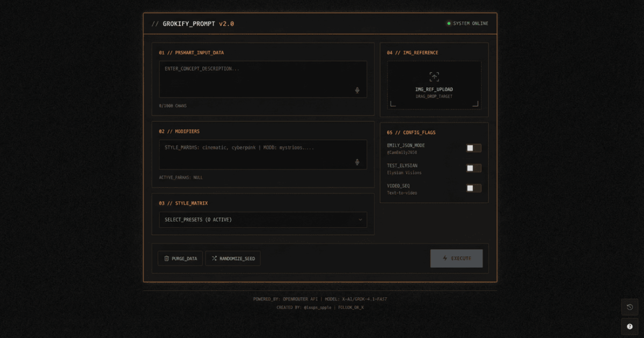Click the microphone icon in the concept input
Screen dimensions: 644x338
click(357, 90)
